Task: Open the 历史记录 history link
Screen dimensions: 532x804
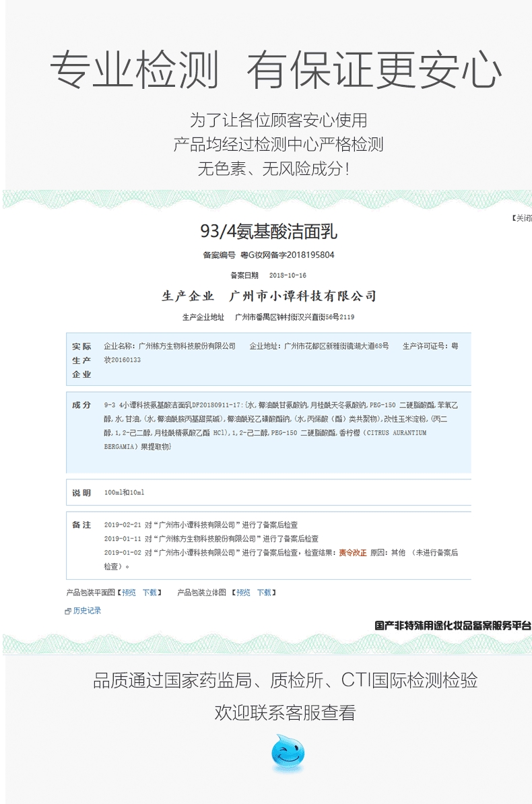Action: tap(87, 611)
